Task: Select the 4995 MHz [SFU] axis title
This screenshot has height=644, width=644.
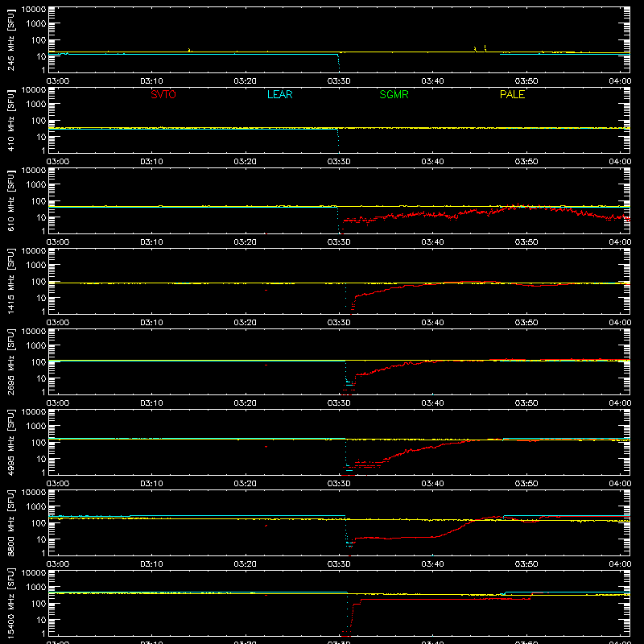Action: pyautogui.click(x=11, y=443)
